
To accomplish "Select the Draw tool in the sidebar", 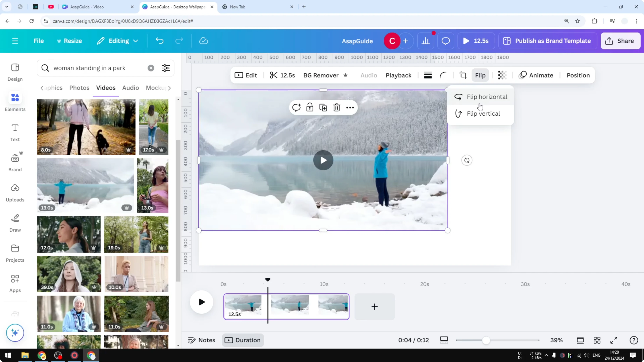I will (15, 222).
